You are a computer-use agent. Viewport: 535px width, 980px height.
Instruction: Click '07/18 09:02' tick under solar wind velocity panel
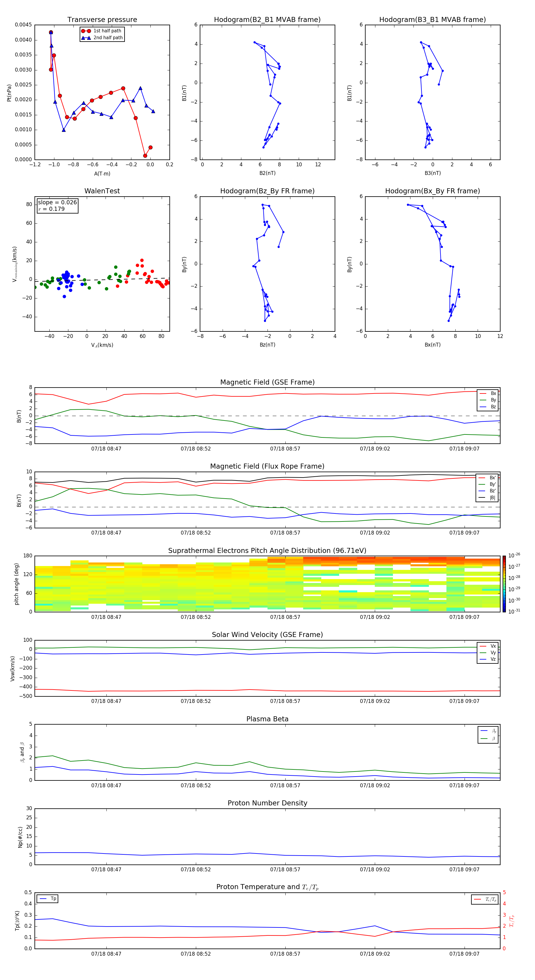tap(375, 701)
